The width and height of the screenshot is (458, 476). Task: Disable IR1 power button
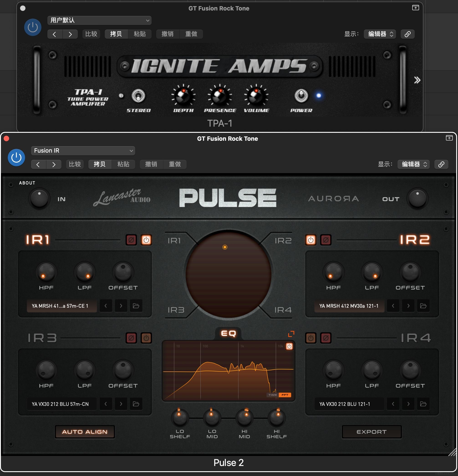pos(146,240)
